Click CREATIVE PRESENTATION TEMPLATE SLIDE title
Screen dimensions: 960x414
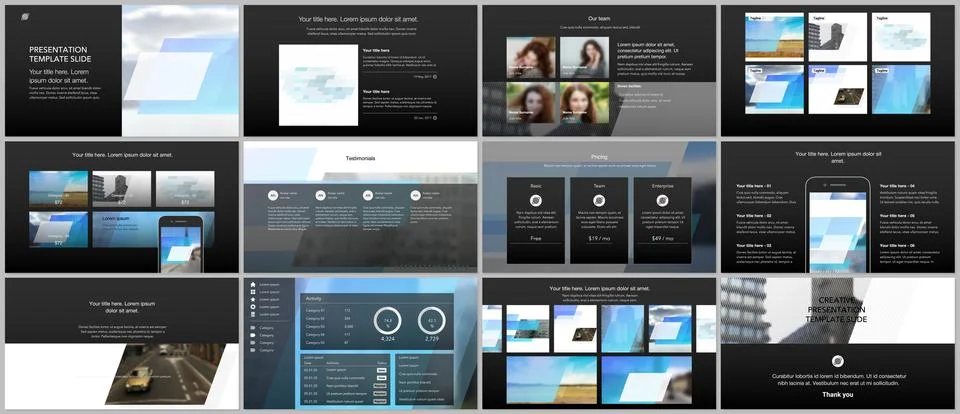836,310
